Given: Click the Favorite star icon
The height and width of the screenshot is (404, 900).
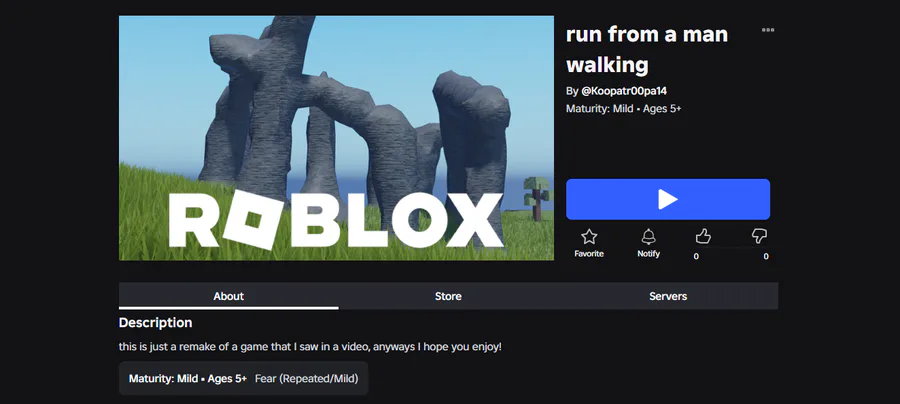Looking at the screenshot, I should coord(589,236).
